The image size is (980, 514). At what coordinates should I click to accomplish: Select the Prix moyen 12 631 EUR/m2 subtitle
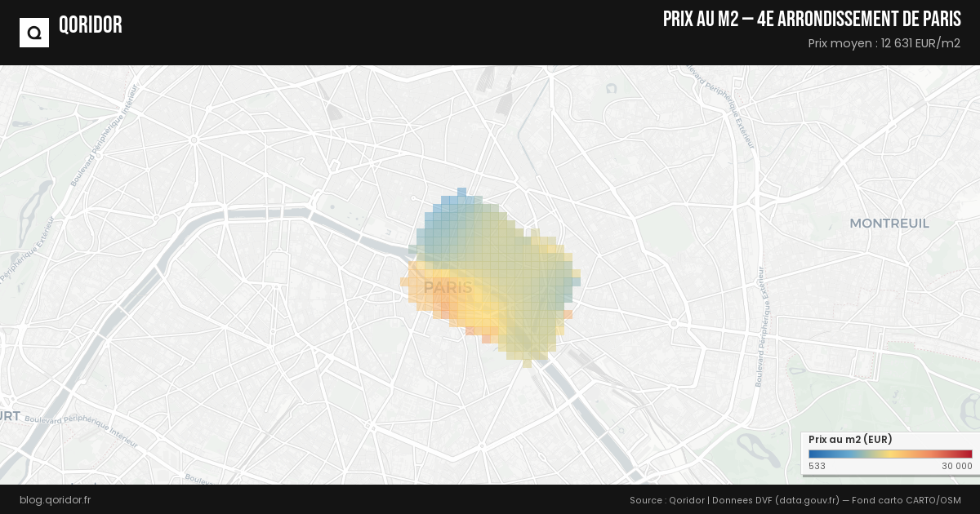[x=884, y=43]
